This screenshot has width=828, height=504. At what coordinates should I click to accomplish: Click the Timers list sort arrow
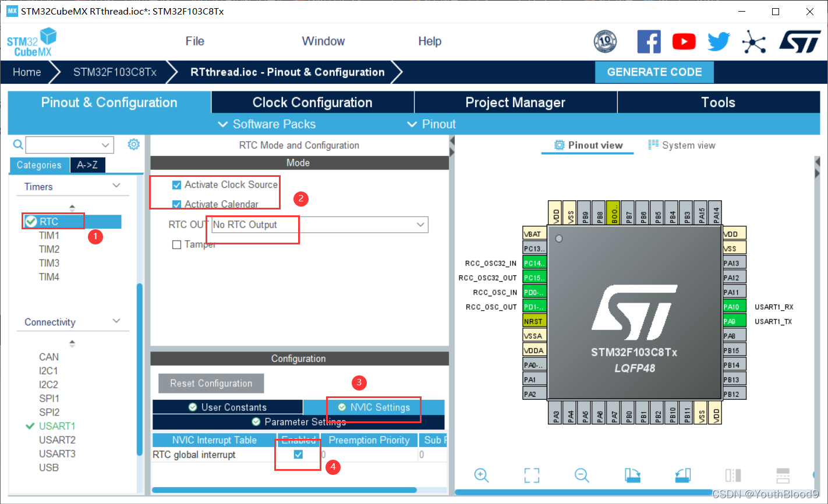pos(72,207)
